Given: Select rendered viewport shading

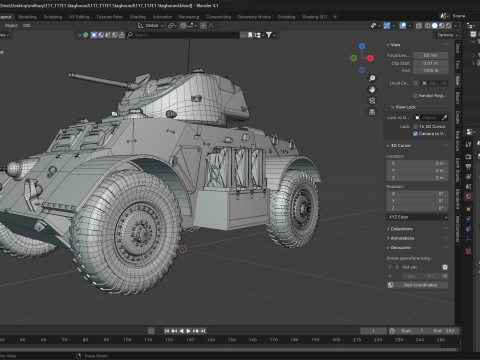Looking at the screenshot, I should [x=449, y=26].
